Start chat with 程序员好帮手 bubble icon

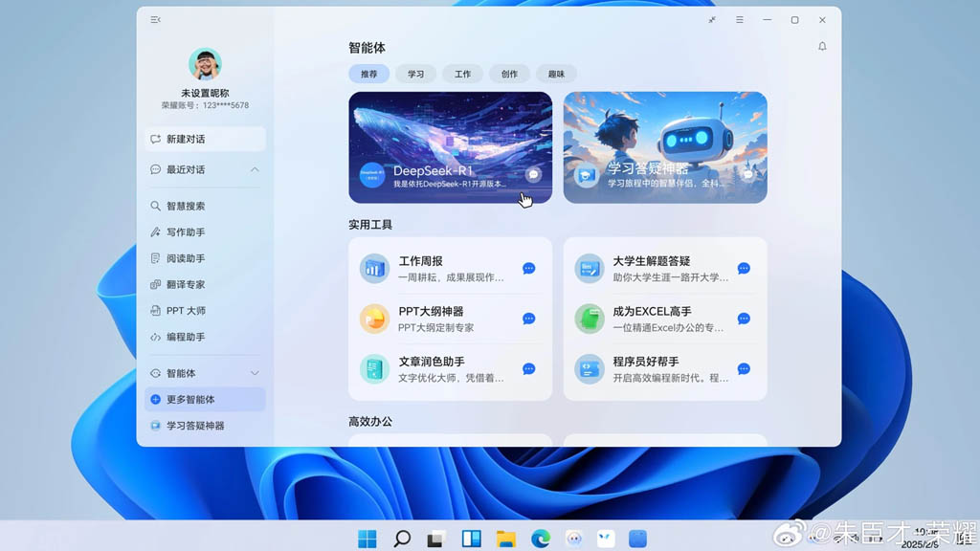click(744, 368)
